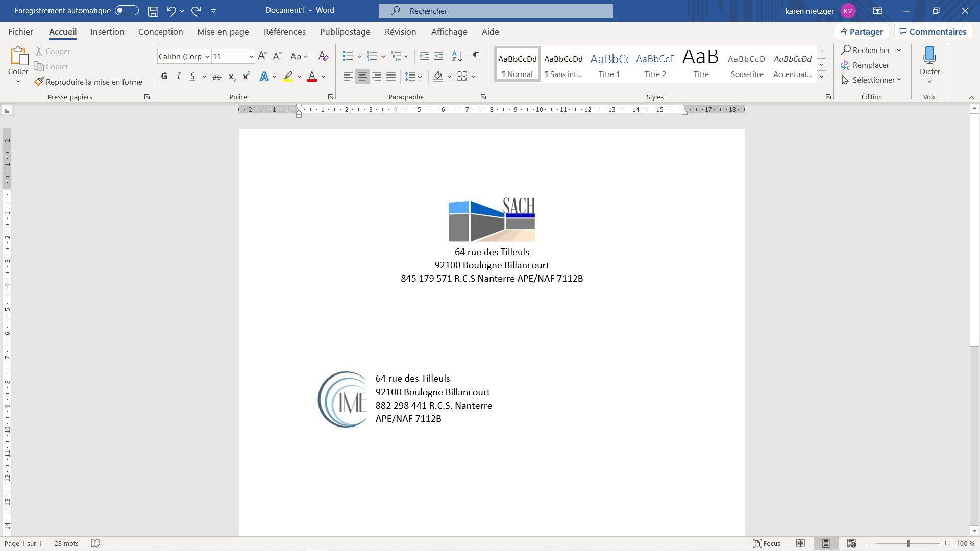980x551 pixels.
Task: Open the change case menu
Action: [299, 56]
